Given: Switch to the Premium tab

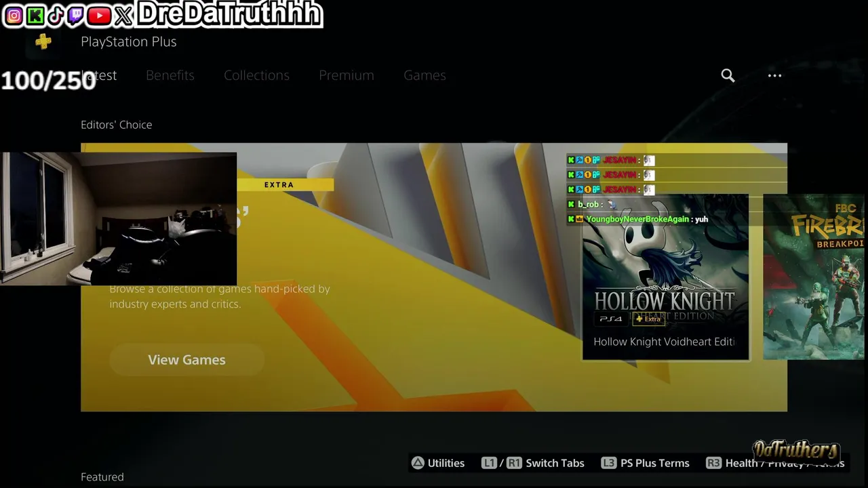Looking at the screenshot, I should (347, 75).
